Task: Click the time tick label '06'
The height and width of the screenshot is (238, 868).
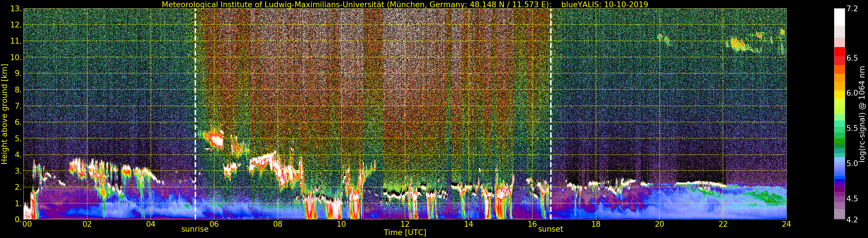Action: coord(214,224)
